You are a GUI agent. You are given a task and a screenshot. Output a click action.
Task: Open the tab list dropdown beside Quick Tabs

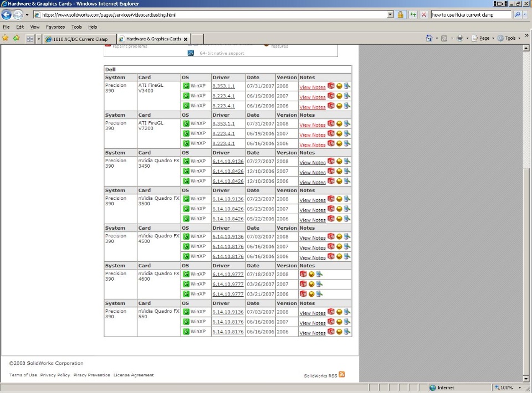38,39
